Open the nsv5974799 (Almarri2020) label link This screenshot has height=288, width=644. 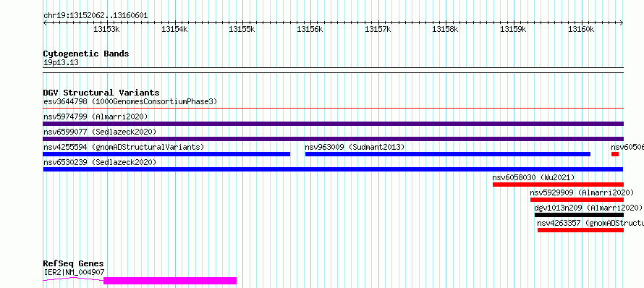pos(96,117)
